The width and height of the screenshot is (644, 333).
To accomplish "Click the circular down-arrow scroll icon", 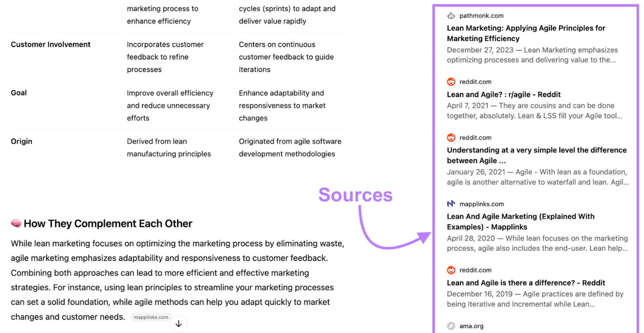I will (178, 323).
